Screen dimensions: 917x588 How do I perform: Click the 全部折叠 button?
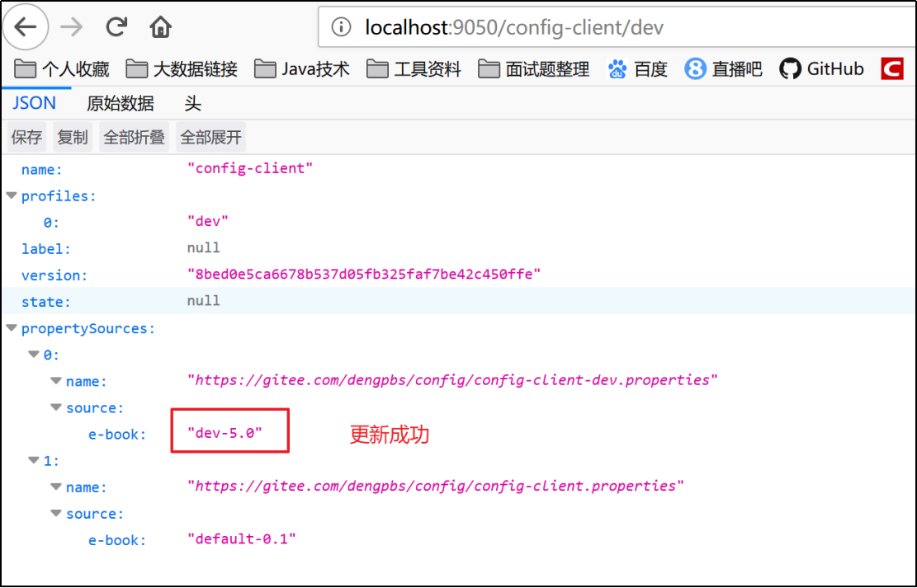click(134, 138)
